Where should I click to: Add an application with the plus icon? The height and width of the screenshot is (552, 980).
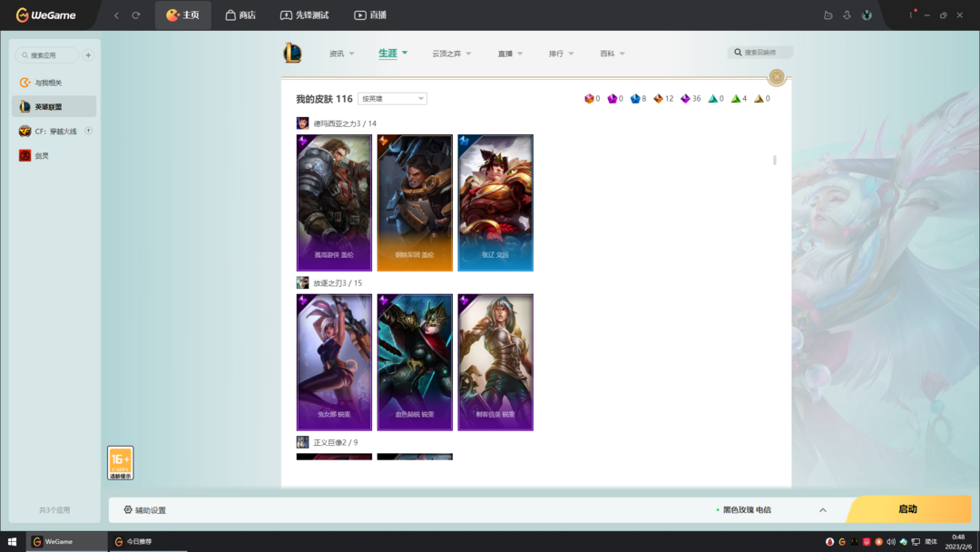(x=88, y=55)
